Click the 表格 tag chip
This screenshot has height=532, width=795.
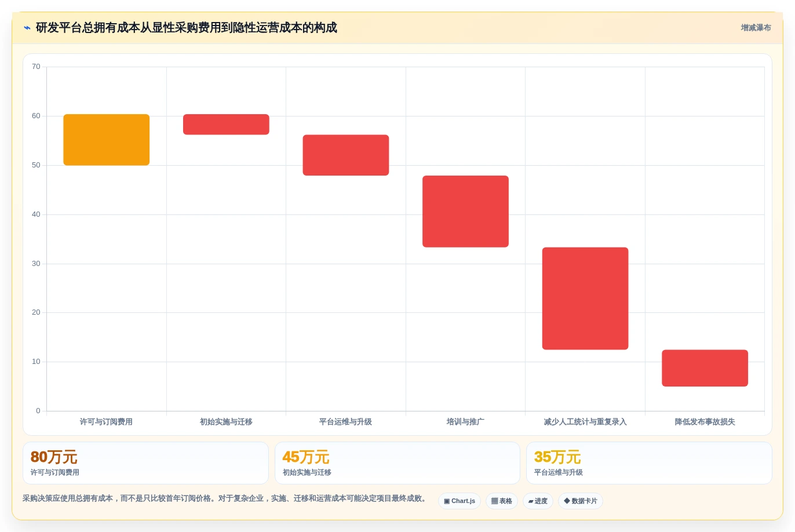pyautogui.click(x=502, y=501)
